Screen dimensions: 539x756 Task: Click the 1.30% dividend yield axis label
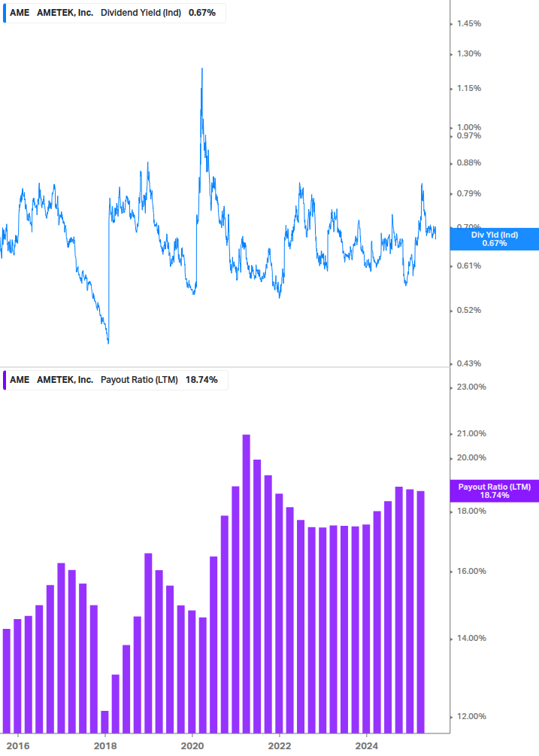click(468, 53)
